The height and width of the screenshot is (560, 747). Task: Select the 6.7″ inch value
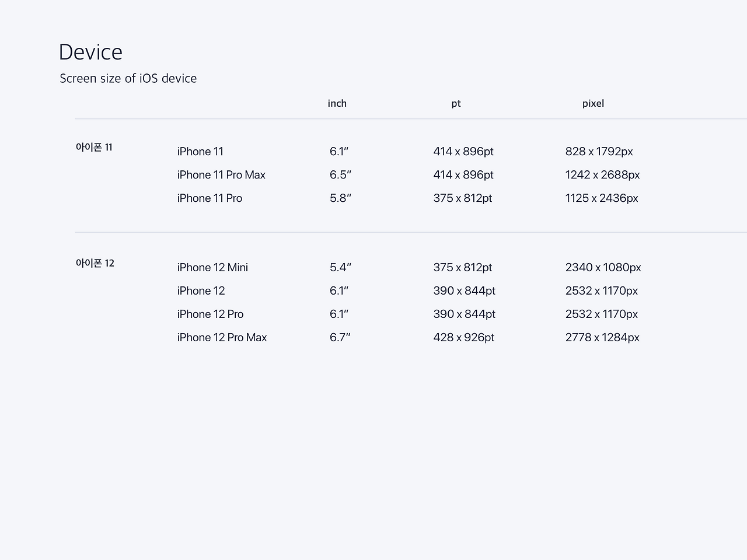point(340,338)
